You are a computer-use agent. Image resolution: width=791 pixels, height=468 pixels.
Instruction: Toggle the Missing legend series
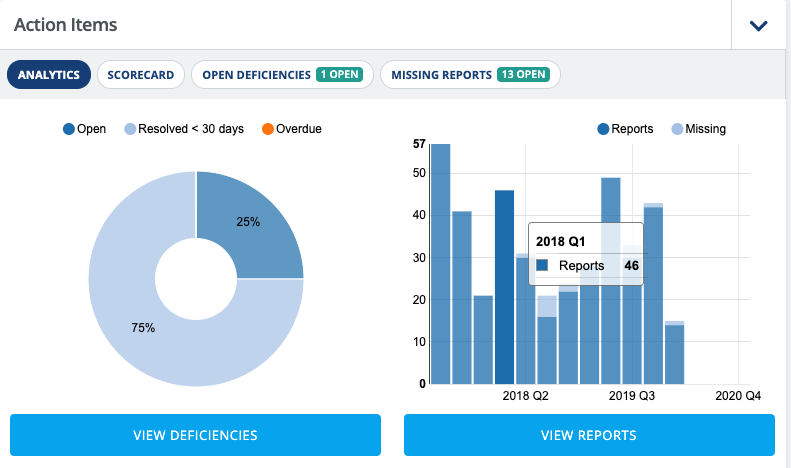pyautogui.click(x=699, y=129)
